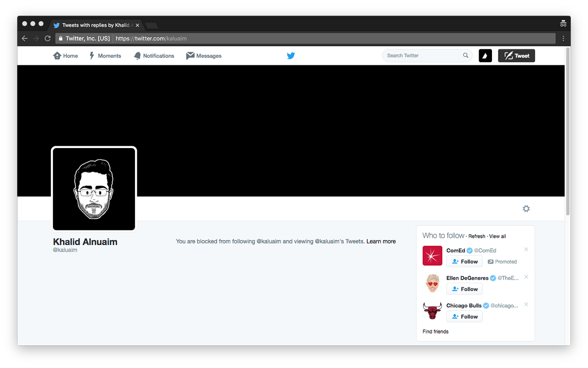Screen dimensions: 588x368
Task: Follow Ellen DeGeneres
Action: coord(464,289)
